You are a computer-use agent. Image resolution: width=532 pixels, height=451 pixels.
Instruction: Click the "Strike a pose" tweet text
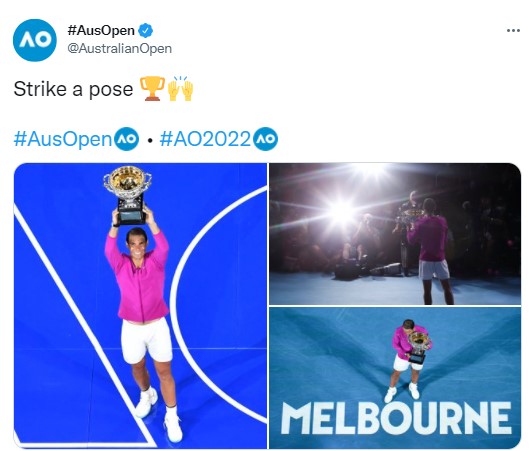[x=73, y=89]
